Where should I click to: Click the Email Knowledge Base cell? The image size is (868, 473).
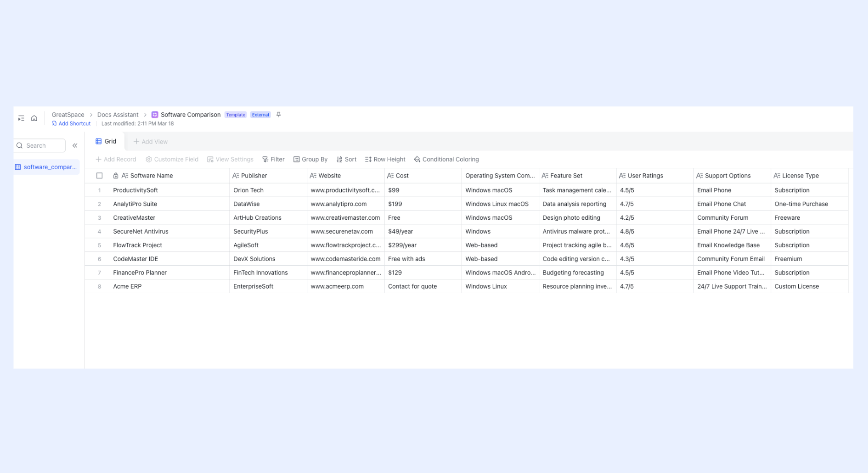click(732, 245)
